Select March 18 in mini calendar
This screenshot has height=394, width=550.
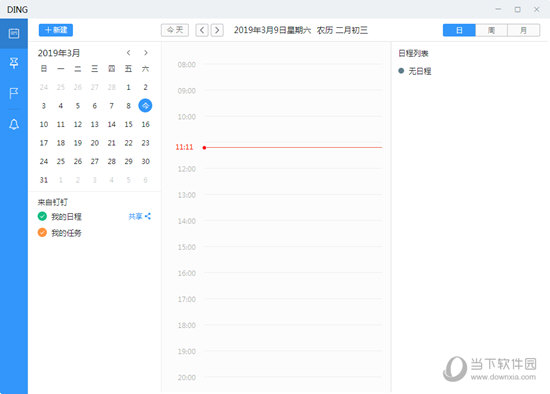point(61,143)
